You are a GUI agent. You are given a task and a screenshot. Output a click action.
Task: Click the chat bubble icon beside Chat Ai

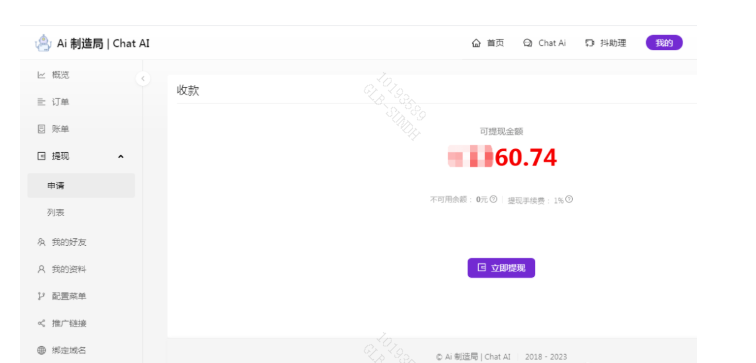coord(527,43)
